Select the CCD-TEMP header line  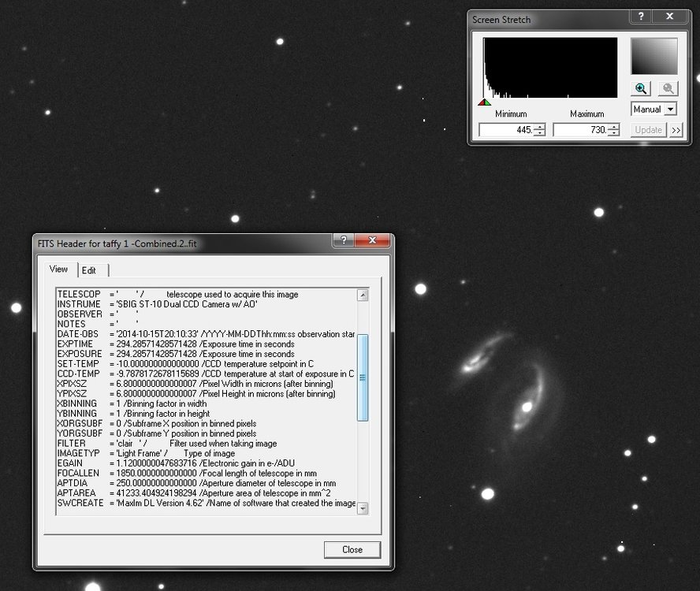click(207, 374)
